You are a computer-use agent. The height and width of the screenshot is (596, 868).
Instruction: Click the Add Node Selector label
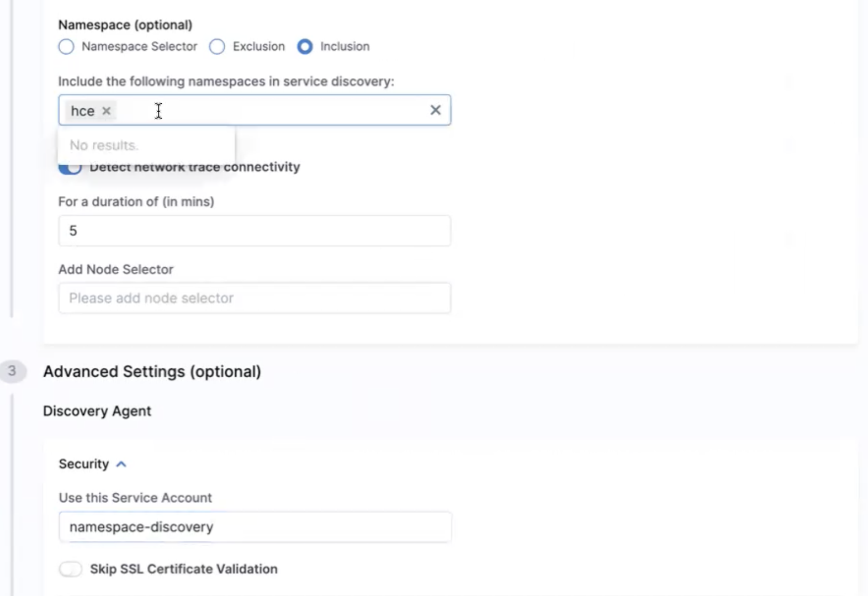point(116,270)
